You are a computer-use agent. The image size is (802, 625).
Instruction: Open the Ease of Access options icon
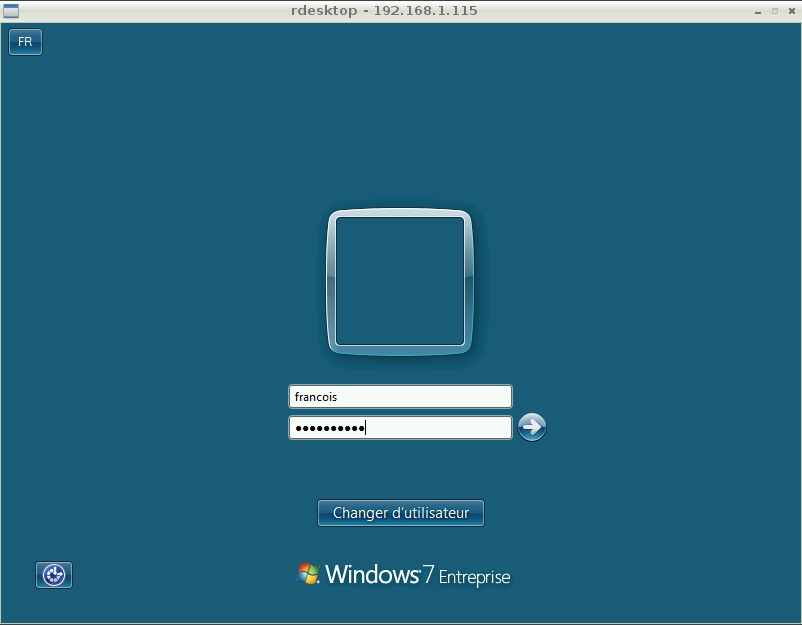click(x=54, y=575)
